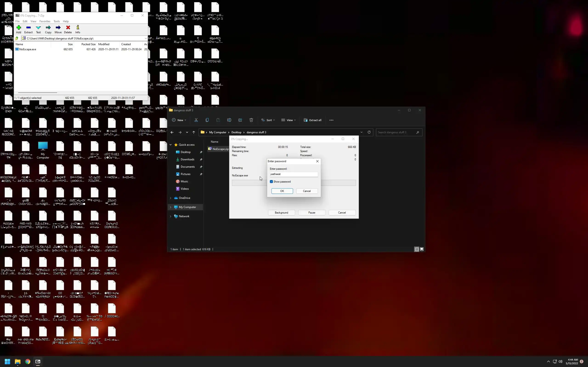588x367 pixels.
Task: Click the 7-Zip Delete icon
Action: pyautogui.click(x=68, y=29)
